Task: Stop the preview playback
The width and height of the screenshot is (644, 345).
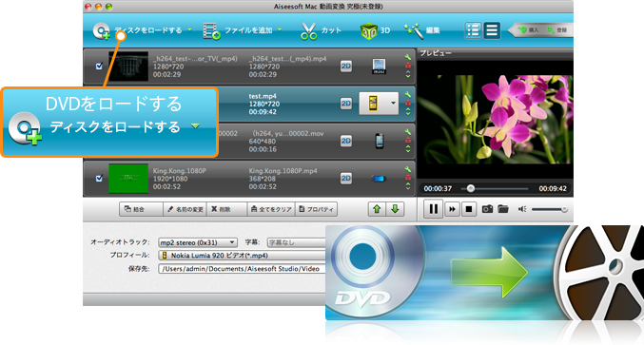Action: coord(469,209)
